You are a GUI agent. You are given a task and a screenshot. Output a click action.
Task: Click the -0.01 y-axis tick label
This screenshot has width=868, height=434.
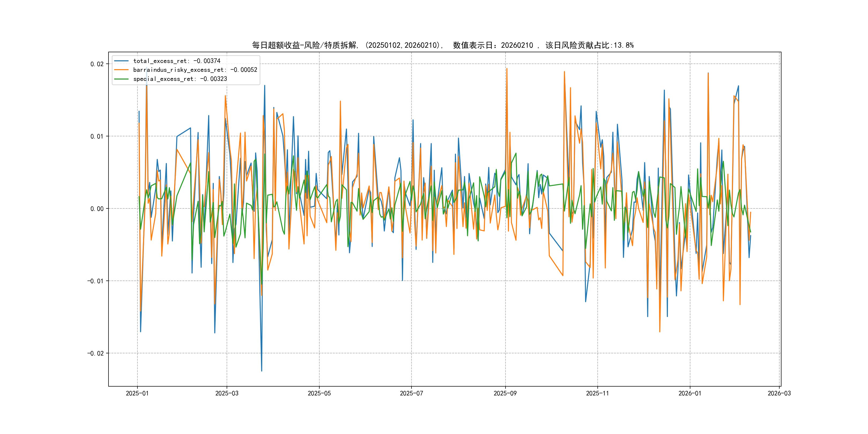(95, 281)
